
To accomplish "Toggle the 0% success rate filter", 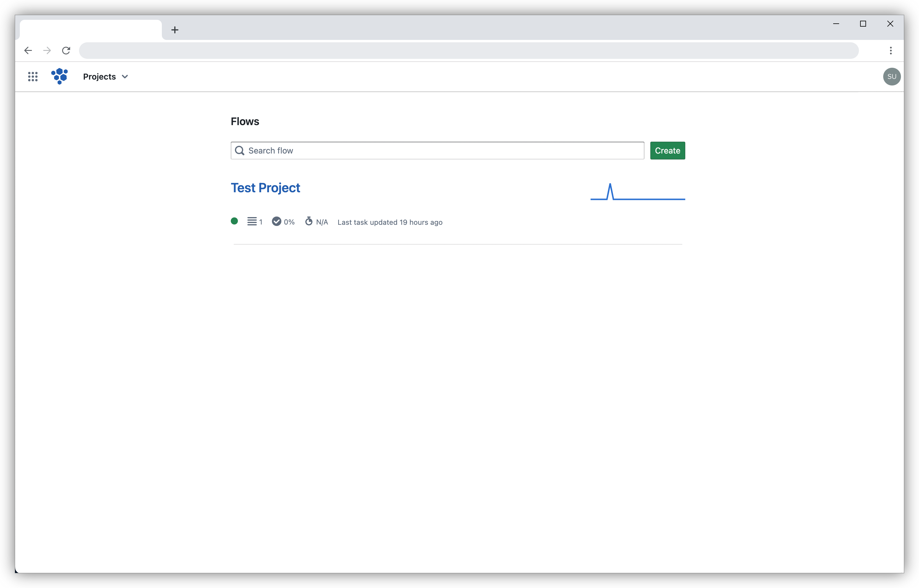I will coord(284,222).
